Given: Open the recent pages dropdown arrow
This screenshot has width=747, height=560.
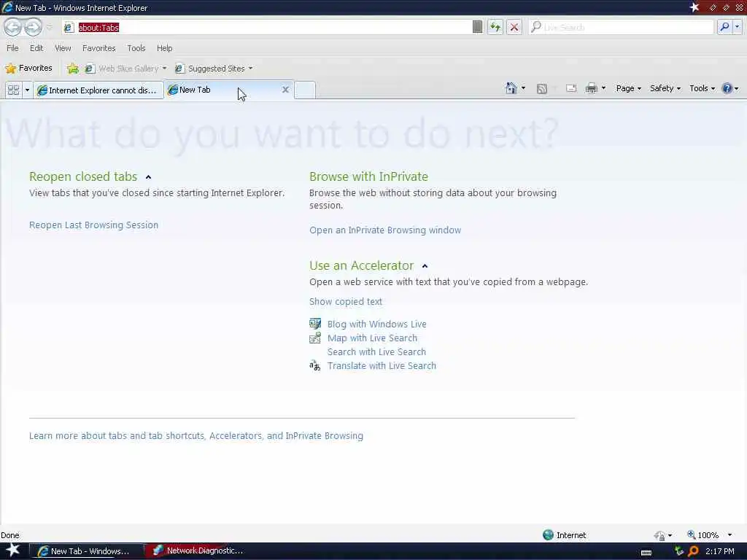Looking at the screenshot, I should click(49, 27).
